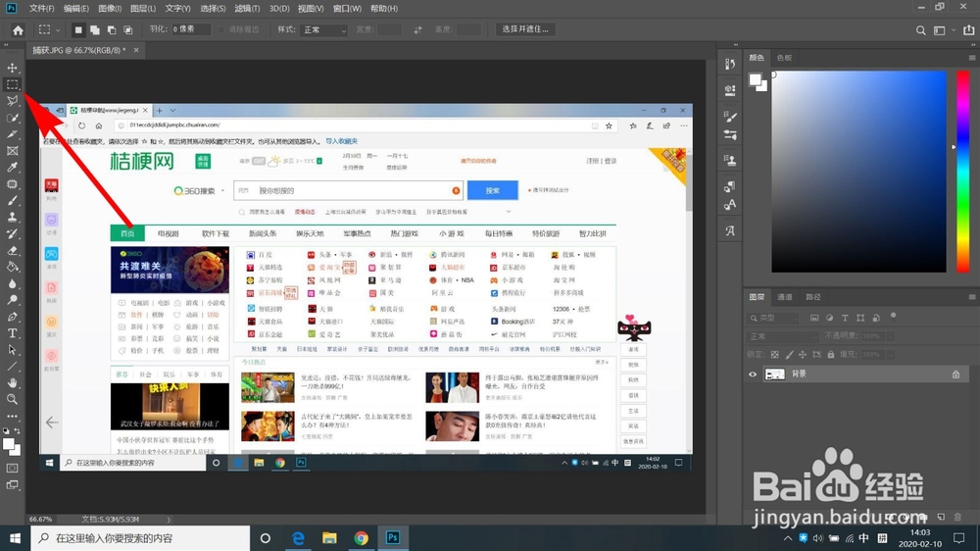The height and width of the screenshot is (551, 980).
Task: Choose Subtract from Selection mode
Action: pos(112,29)
